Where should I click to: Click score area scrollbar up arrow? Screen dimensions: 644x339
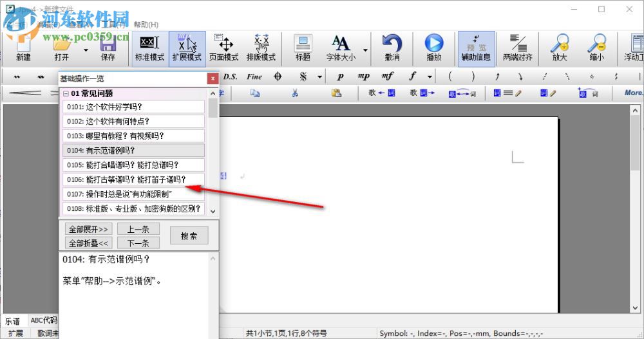(636, 109)
